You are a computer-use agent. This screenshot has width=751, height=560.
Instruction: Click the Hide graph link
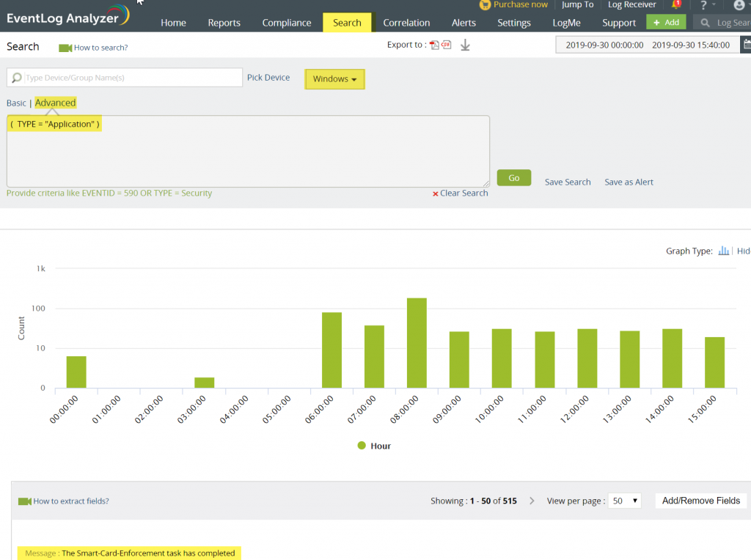coord(744,251)
